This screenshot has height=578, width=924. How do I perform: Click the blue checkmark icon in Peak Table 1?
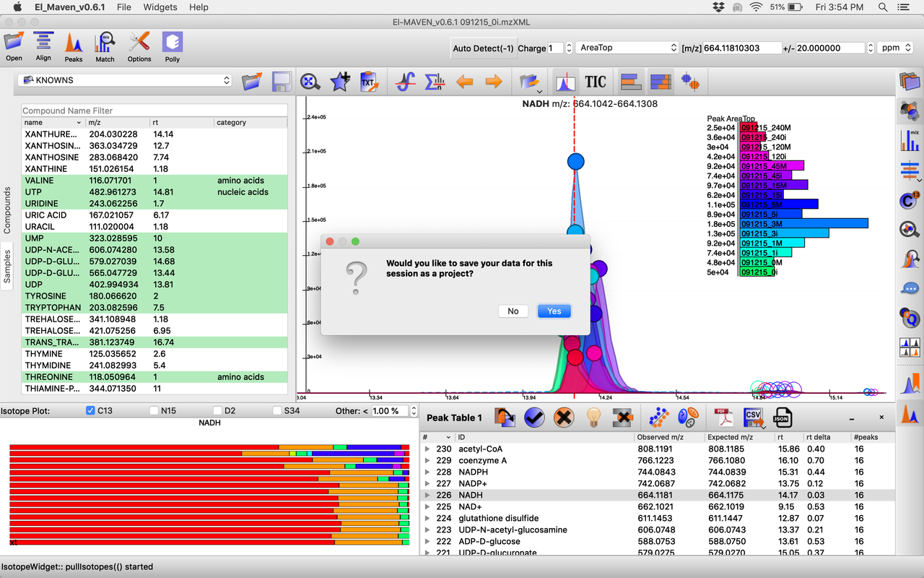[x=534, y=418]
